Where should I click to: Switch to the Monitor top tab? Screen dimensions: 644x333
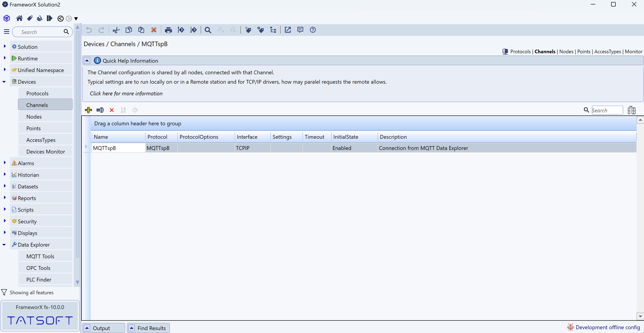(633, 51)
